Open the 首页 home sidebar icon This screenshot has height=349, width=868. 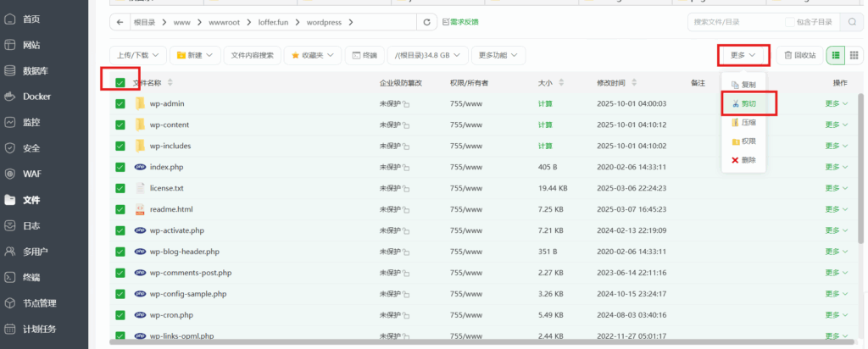(x=10, y=19)
